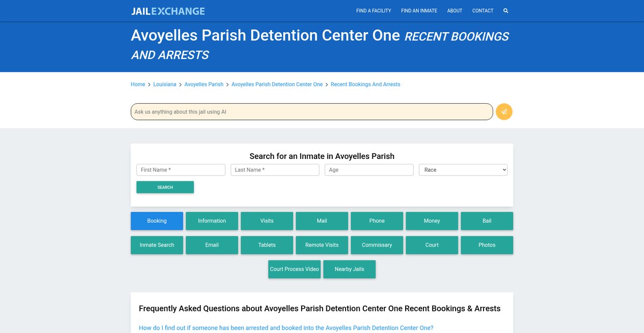Open the Commissary section
The height and width of the screenshot is (333, 644).
[377, 245]
